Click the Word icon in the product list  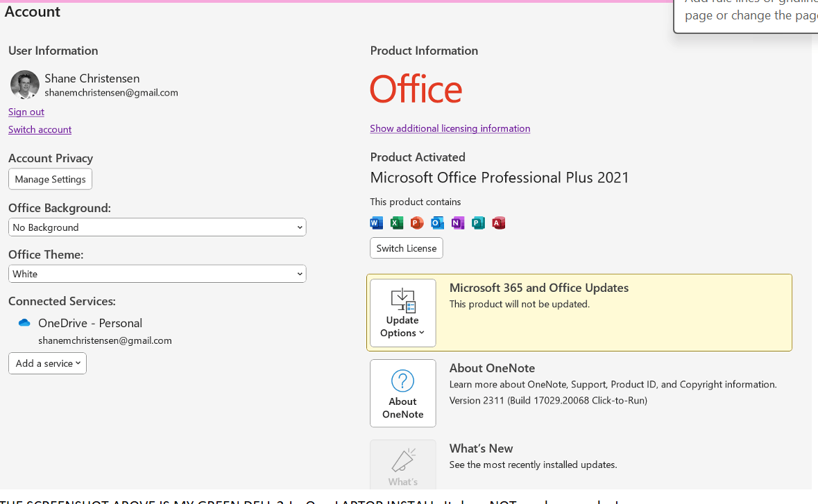(x=376, y=223)
